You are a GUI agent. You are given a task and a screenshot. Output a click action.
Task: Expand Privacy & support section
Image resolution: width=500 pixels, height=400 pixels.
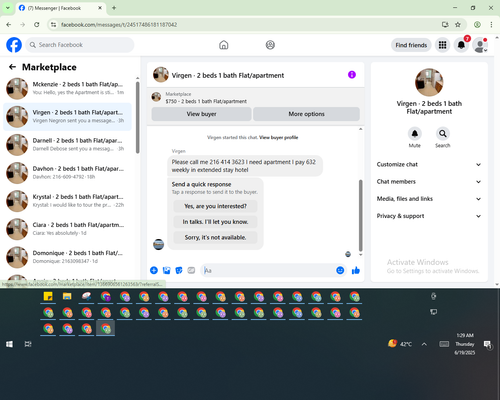[429, 216]
